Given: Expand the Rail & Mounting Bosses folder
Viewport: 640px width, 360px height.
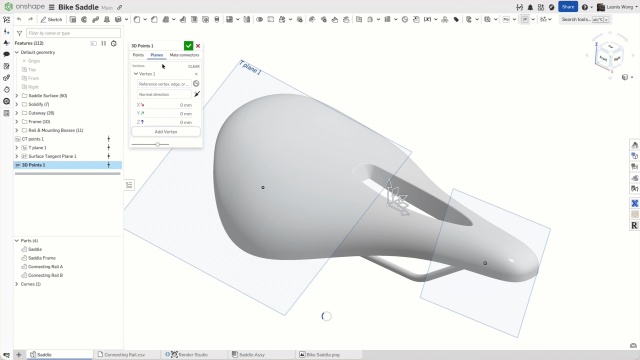Looking at the screenshot, I should click(x=17, y=130).
